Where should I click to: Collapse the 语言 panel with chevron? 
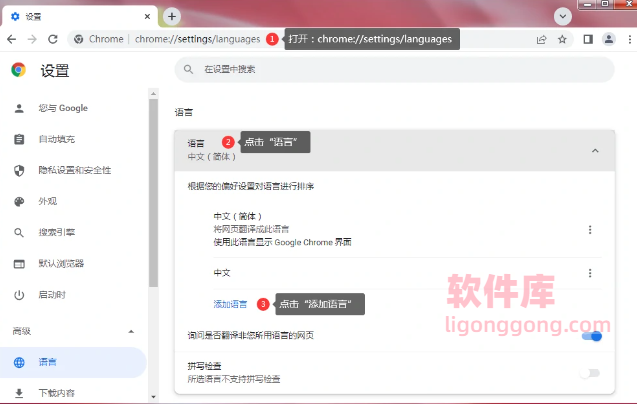click(595, 151)
